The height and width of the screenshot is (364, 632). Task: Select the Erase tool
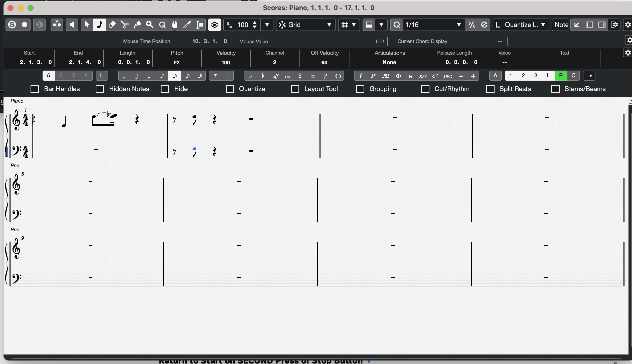[112, 25]
